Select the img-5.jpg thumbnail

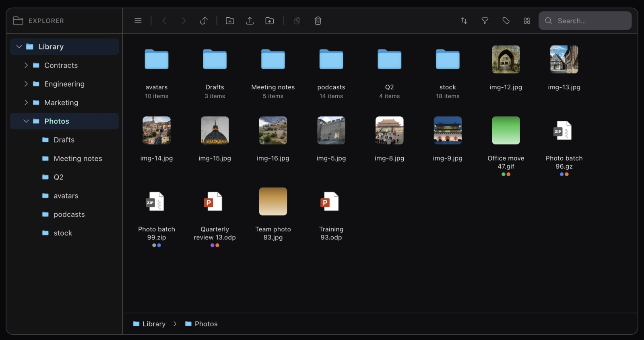click(331, 130)
